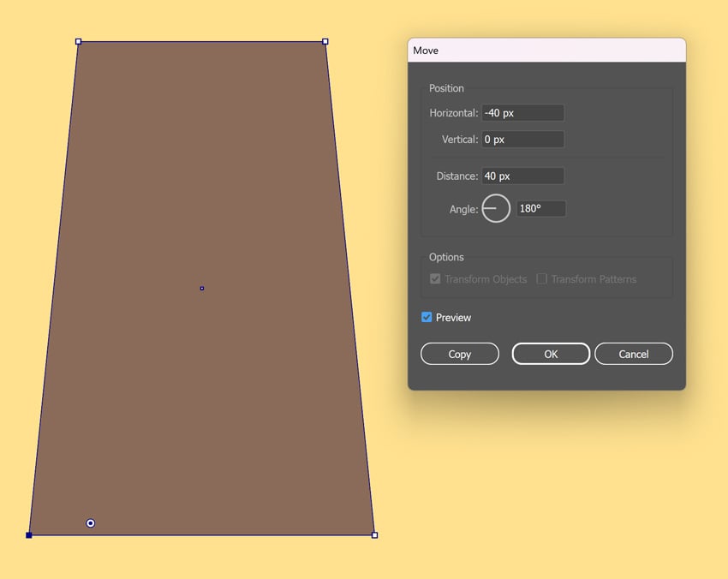Screen dimensions: 728x579
Task: Click the Horizontal position input field
Action: click(522, 113)
